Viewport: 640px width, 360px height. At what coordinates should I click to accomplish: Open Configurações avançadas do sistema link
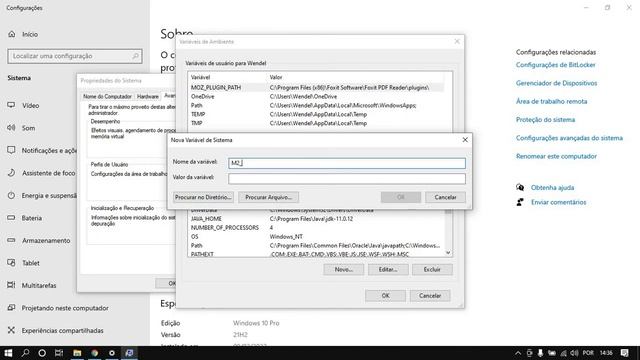[x=569, y=138]
